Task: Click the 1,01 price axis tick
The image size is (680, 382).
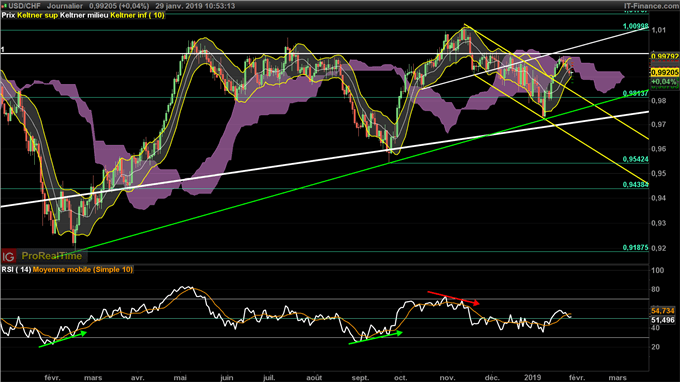Action: coord(659,30)
